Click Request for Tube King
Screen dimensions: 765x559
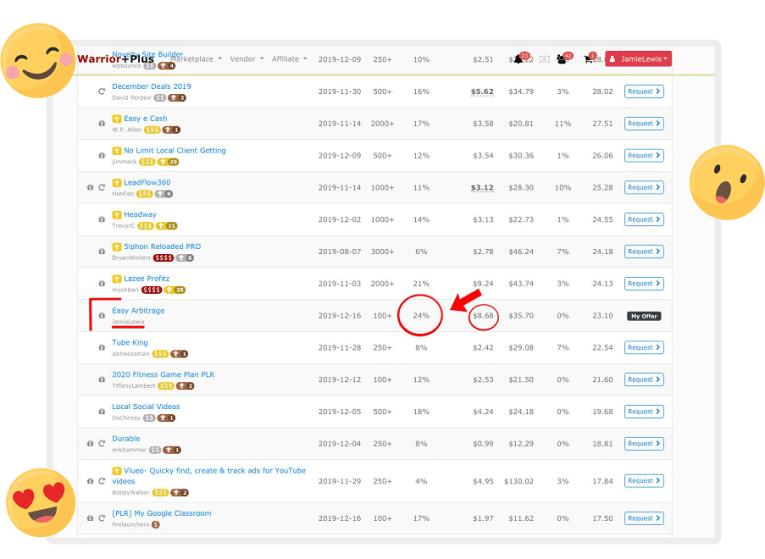(644, 348)
